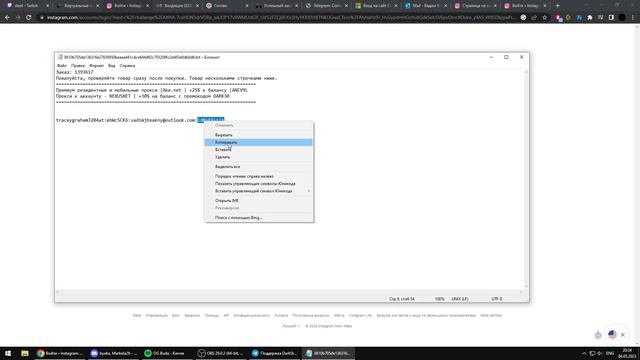Image resolution: width=640 pixels, height=360 pixels.
Task: Open Chrome side panel icon
Action: tap(611, 18)
